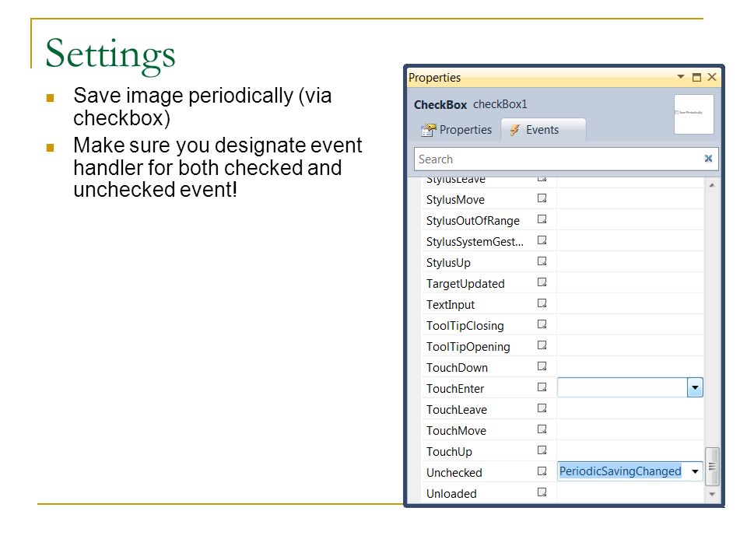Click the marker icon next to StylusOutOfRange
The height and width of the screenshot is (560, 747).
click(542, 219)
